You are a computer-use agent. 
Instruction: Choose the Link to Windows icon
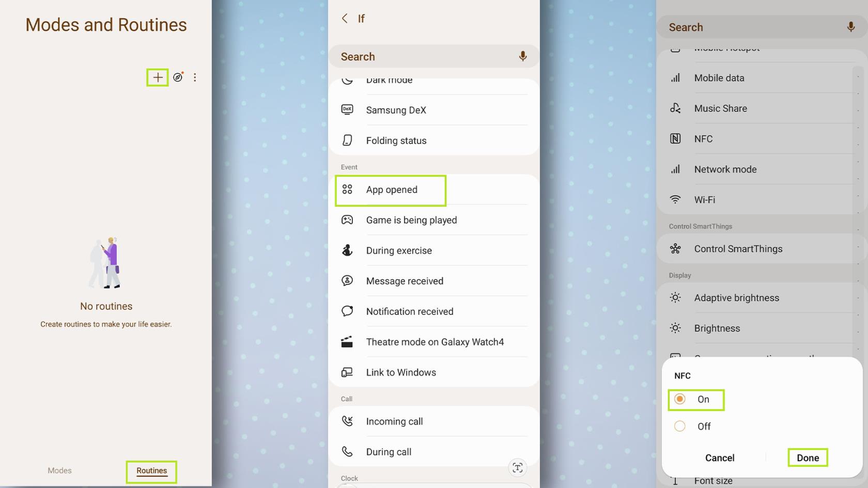tap(347, 372)
